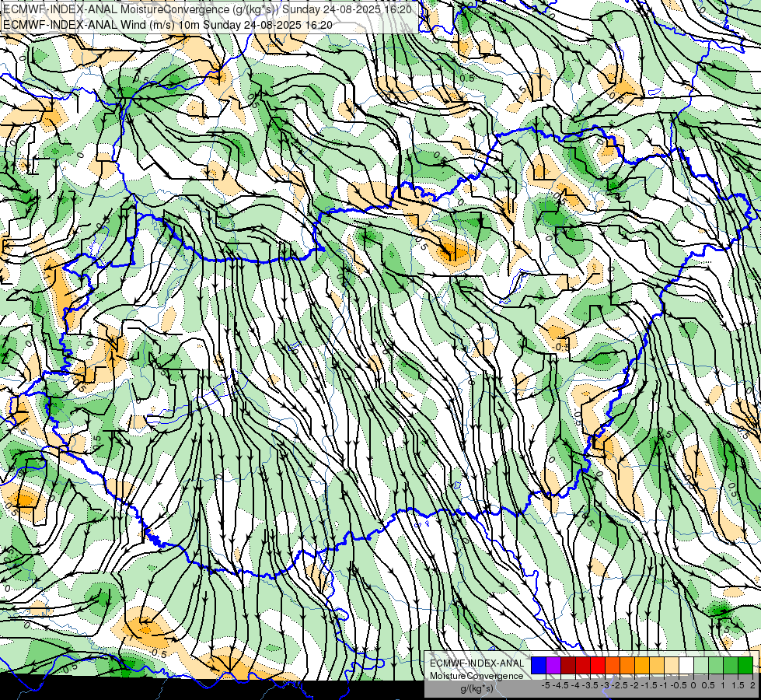Click the -5 tick label in the legend
The width and height of the screenshot is (761, 700).
(x=546, y=685)
